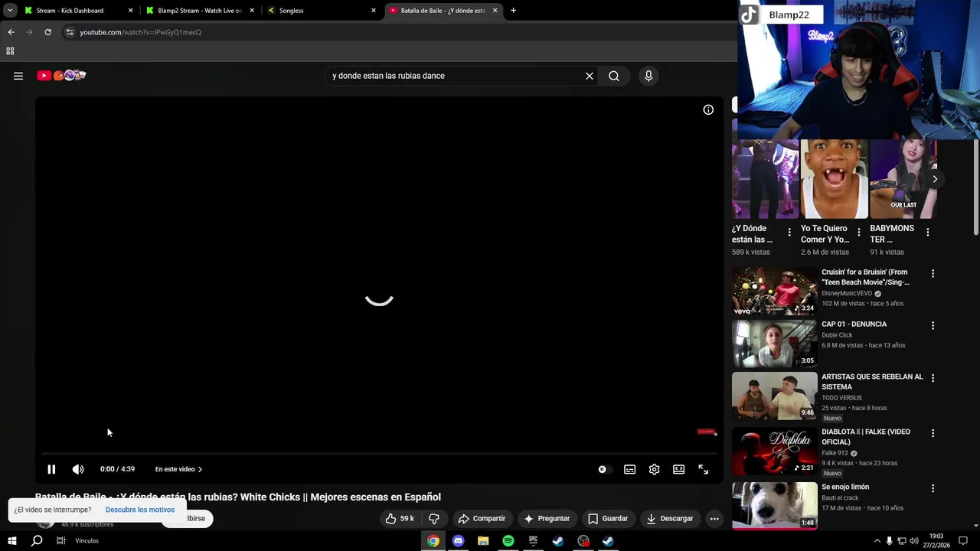Open site information icon in address bar

(70, 32)
